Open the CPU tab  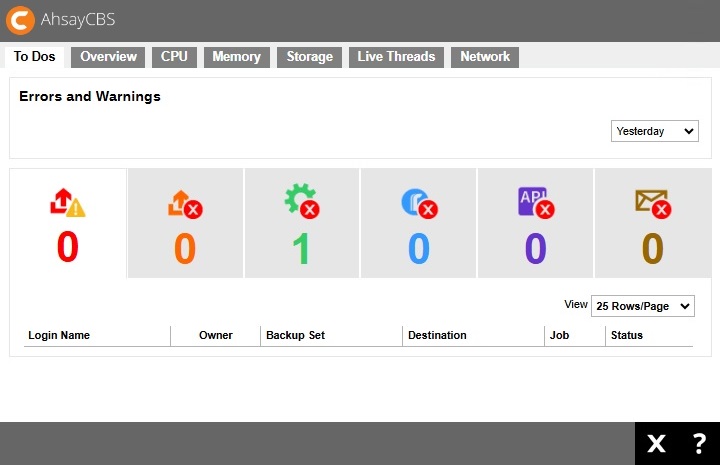coord(174,57)
